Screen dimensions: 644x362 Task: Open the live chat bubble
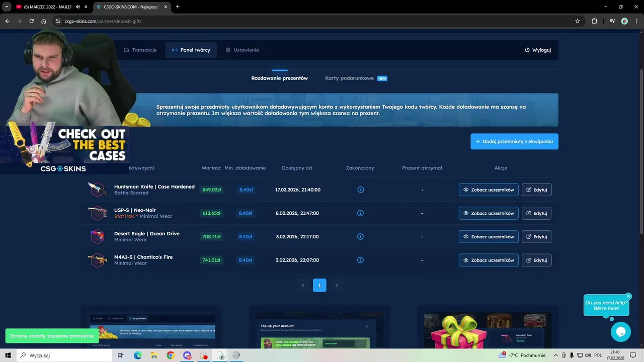pyautogui.click(x=620, y=332)
